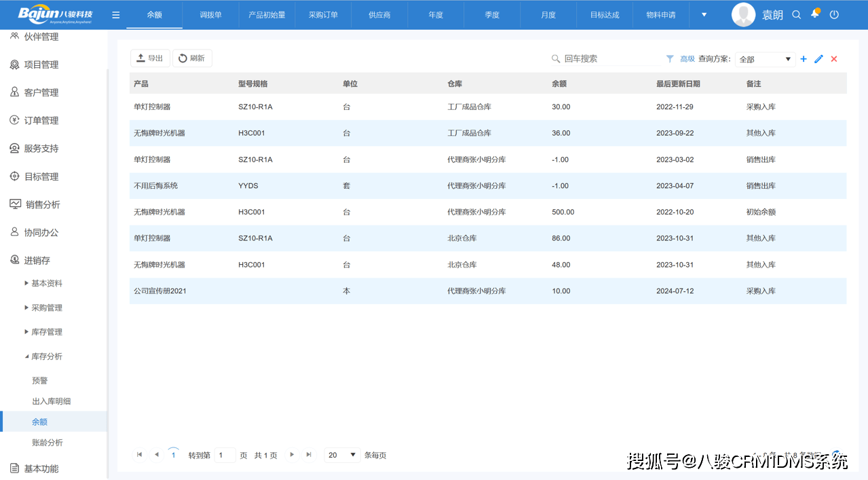Click the 刷新 refresh button
Screen dimensions: 868x480
[x=192, y=58]
